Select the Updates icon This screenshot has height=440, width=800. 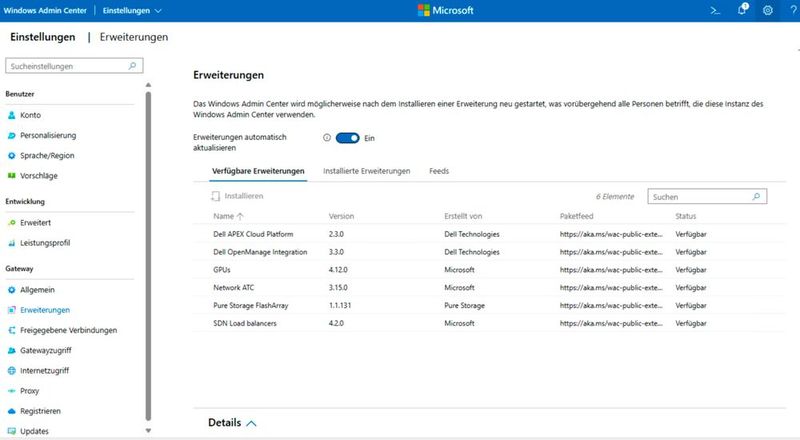pyautogui.click(x=12, y=431)
